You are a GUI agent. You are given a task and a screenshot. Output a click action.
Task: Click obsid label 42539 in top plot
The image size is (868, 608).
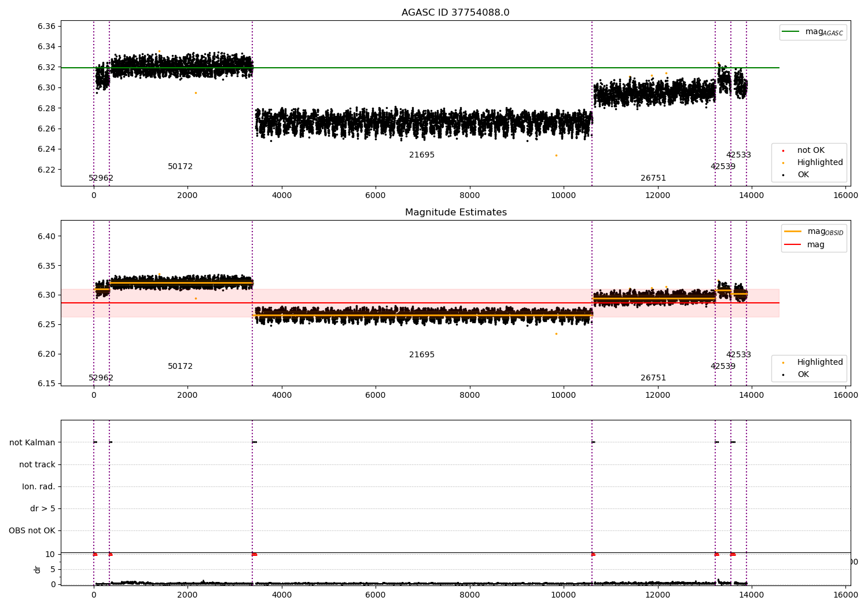click(x=723, y=167)
